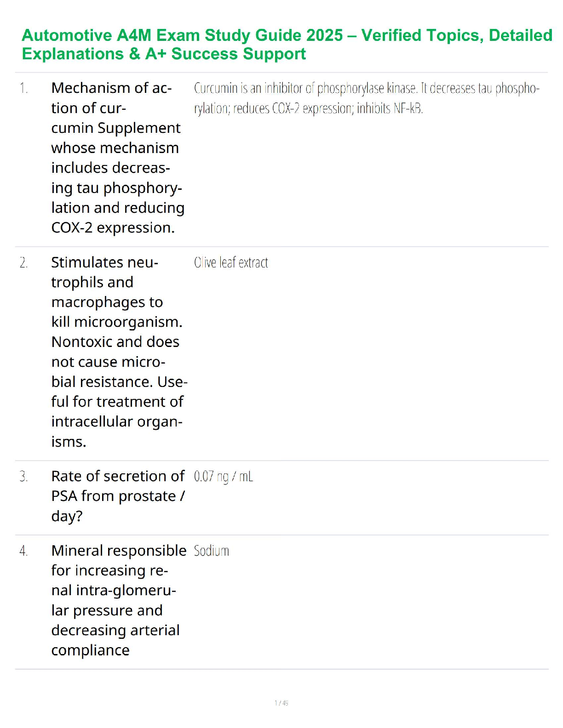Screen dimensions: 563x728
Task: Click the 'Sodium' answer text
Action: click(x=211, y=551)
